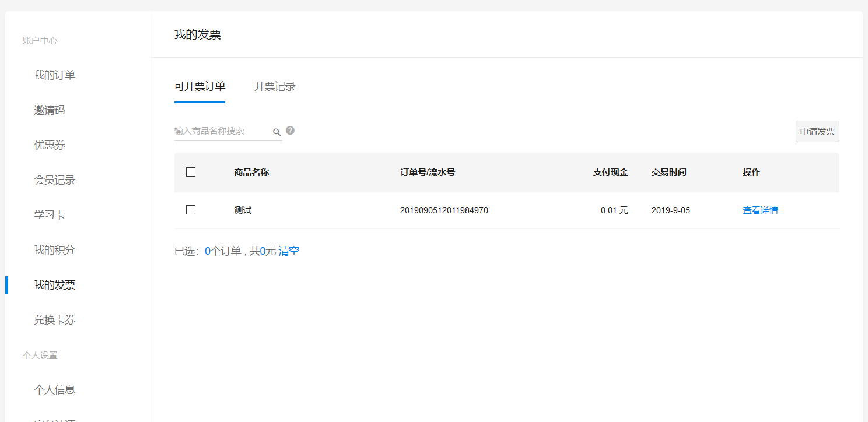
Task: Check the box for the 测试 order
Action: (191, 210)
